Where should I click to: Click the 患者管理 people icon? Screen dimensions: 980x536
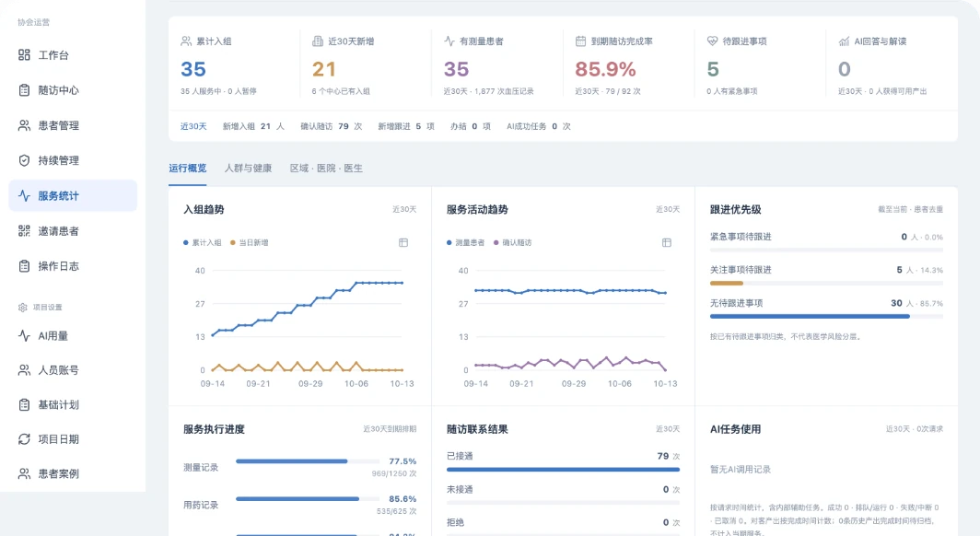(x=24, y=125)
